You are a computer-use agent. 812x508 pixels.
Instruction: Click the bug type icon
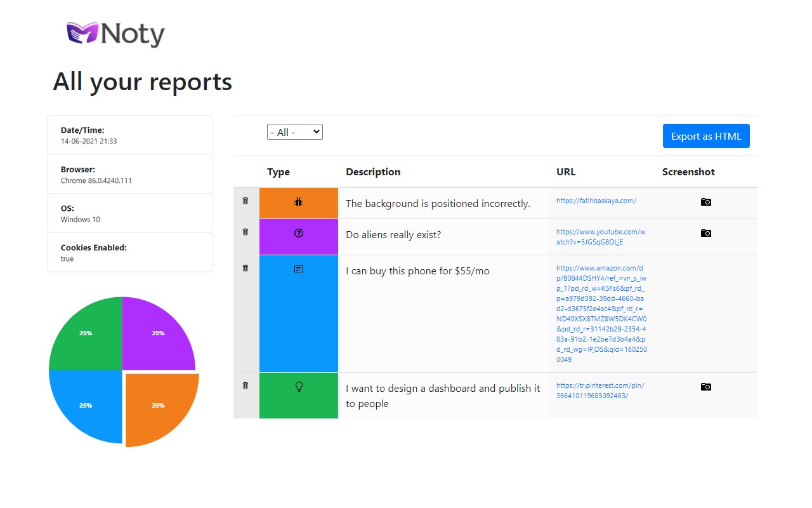299,202
